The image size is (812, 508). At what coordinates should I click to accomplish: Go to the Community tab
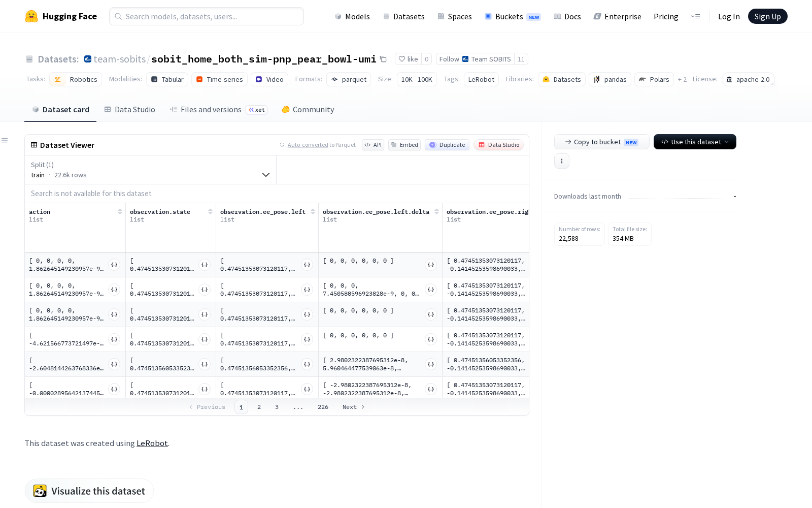(308, 110)
